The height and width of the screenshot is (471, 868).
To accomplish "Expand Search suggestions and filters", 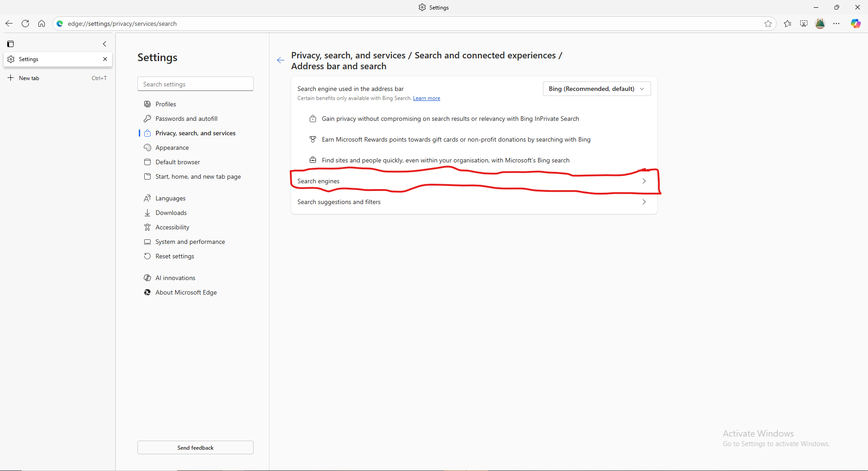I will 473,202.
